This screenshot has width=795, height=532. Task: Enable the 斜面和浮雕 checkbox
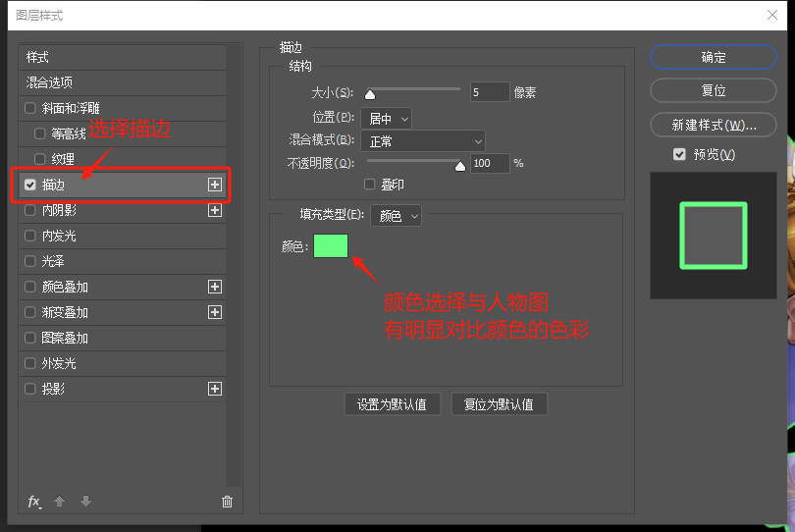[x=30, y=108]
